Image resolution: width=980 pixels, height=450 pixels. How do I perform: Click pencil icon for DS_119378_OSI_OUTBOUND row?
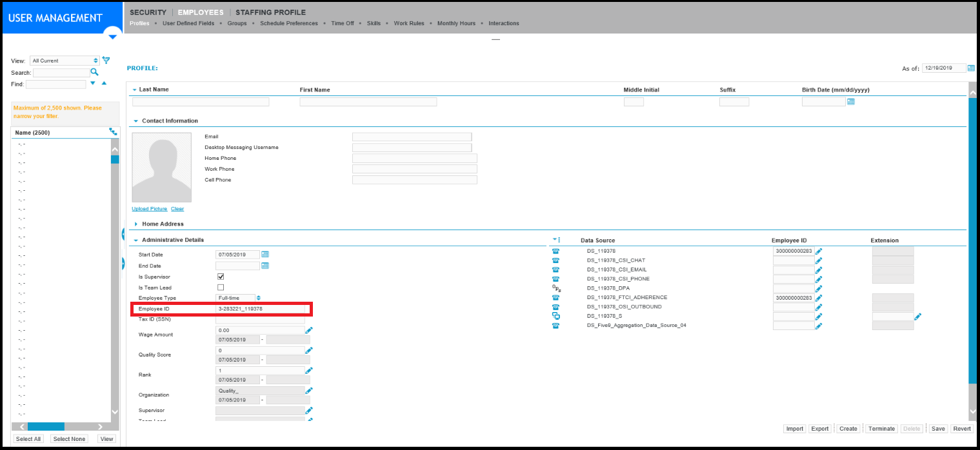819,307
